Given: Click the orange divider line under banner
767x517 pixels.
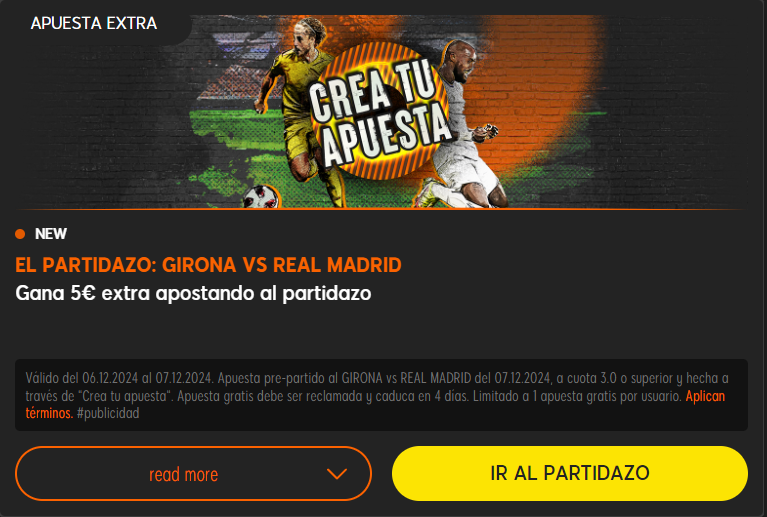Looking at the screenshot, I should coord(382,209).
